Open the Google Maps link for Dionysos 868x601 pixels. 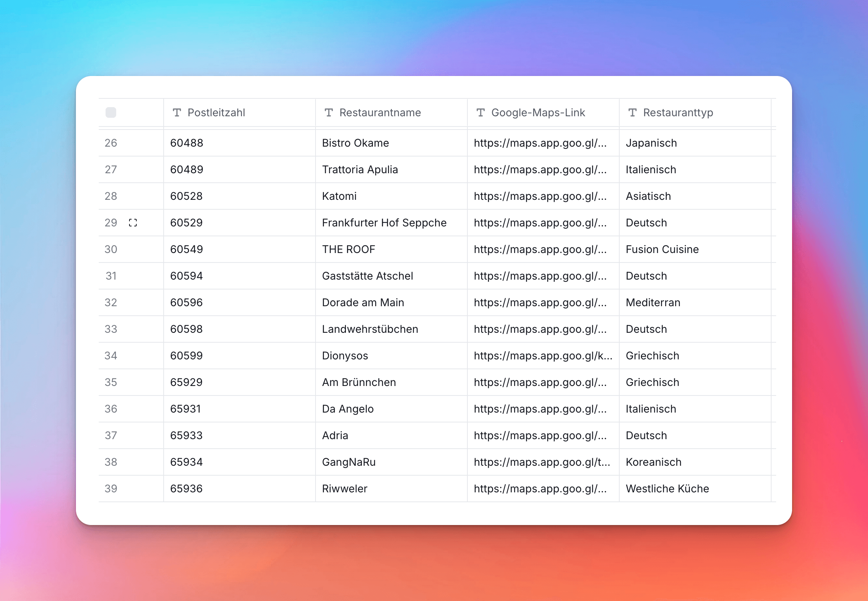click(x=543, y=356)
